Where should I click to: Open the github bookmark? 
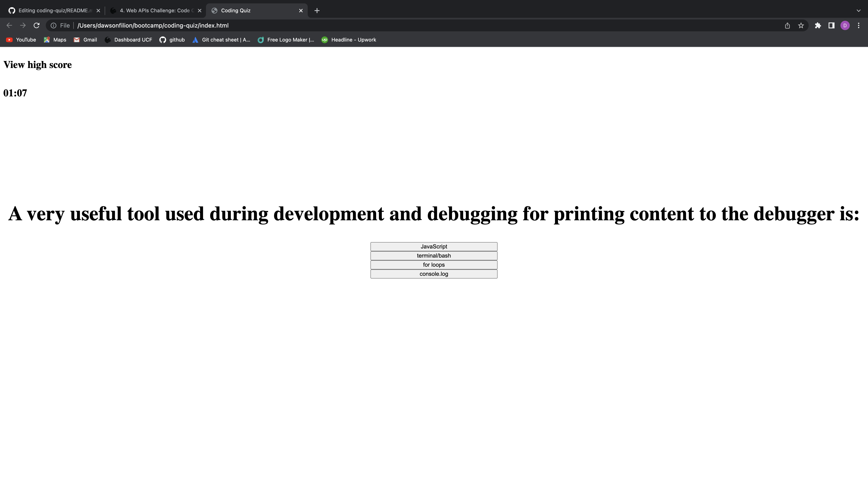click(x=172, y=40)
